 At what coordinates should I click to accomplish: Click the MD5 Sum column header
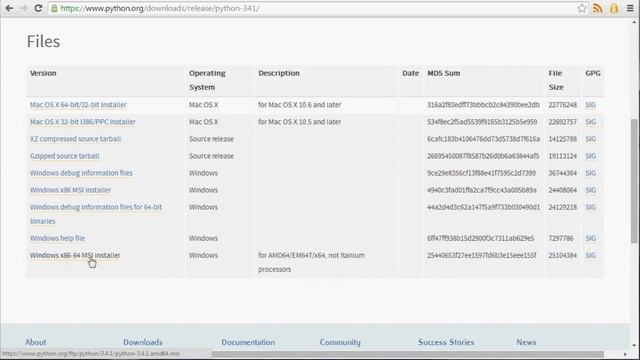[x=443, y=73]
